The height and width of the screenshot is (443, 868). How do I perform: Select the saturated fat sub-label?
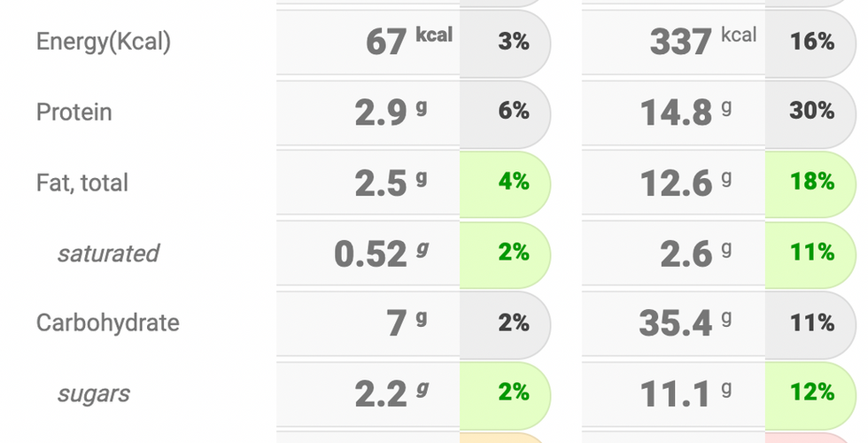[x=108, y=253]
